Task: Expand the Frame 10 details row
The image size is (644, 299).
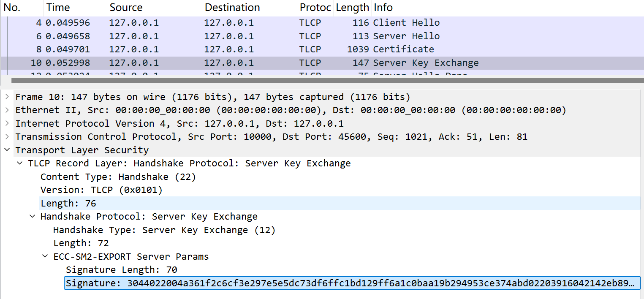Action: pos(7,97)
